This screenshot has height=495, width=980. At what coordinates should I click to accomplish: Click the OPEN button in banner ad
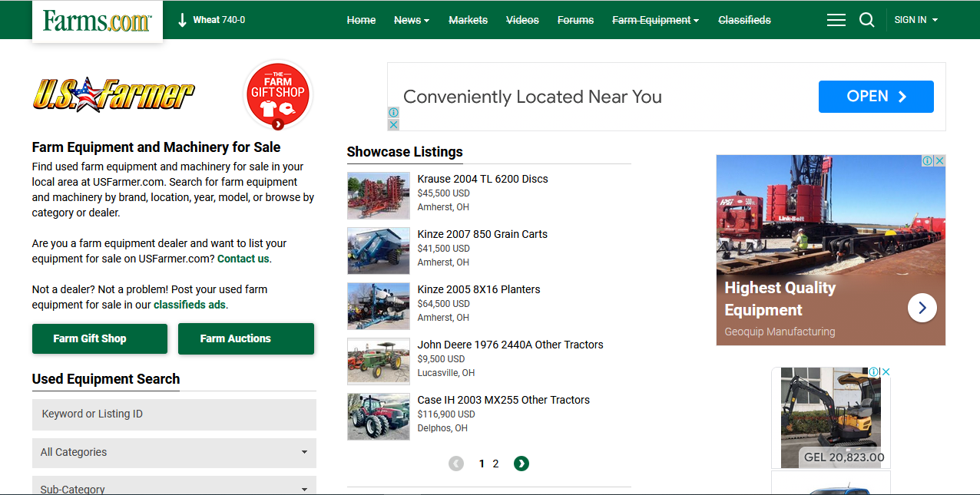pos(876,97)
